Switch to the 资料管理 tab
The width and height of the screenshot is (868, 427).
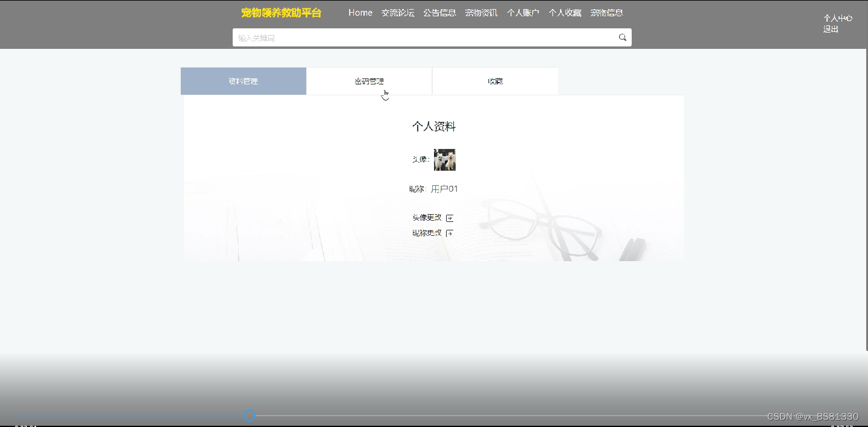pyautogui.click(x=244, y=81)
